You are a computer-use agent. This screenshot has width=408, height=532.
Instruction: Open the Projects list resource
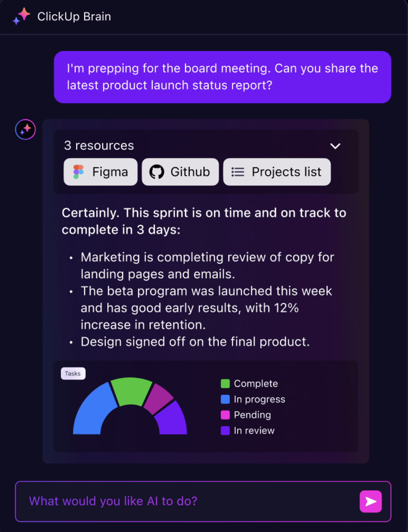click(277, 172)
